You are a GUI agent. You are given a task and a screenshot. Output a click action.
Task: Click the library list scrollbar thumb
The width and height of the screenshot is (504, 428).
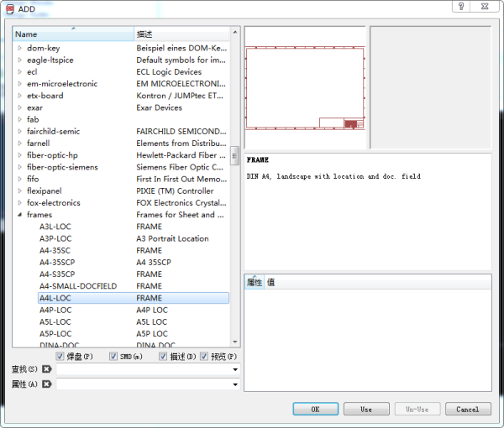coord(235,156)
